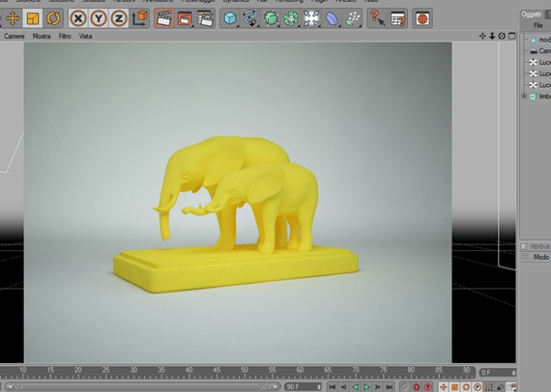Screen dimensions: 551x392
Task: Open the Filtro viewport menu
Action: click(65, 36)
